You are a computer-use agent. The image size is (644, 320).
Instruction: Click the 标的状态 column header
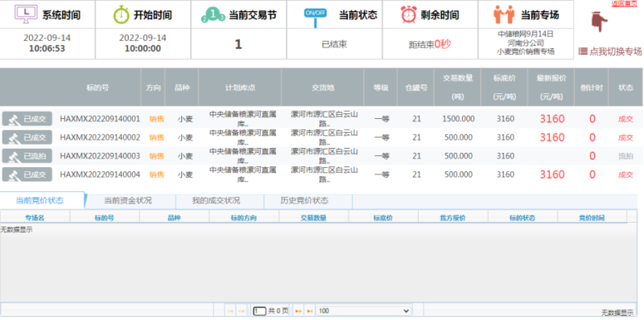(522, 218)
